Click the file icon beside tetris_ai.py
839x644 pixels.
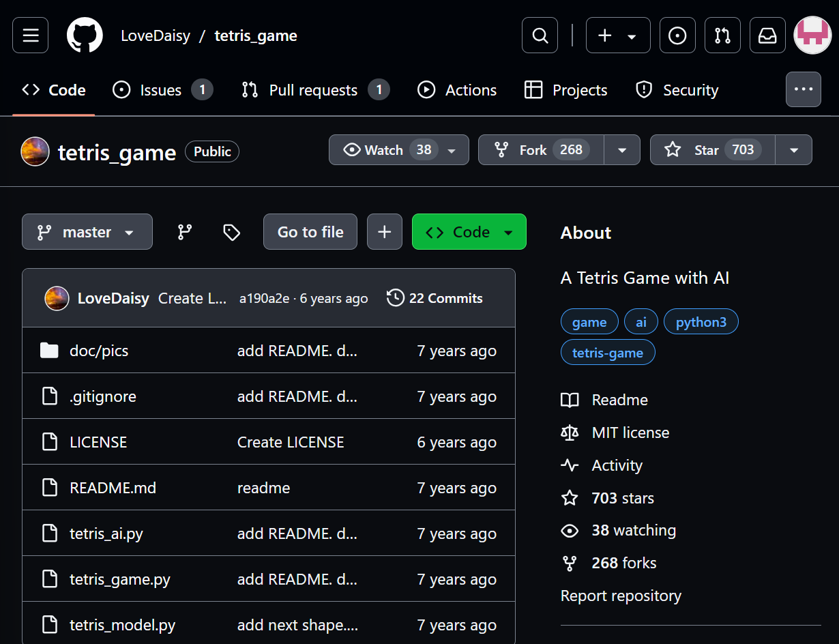(x=49, y=533)
